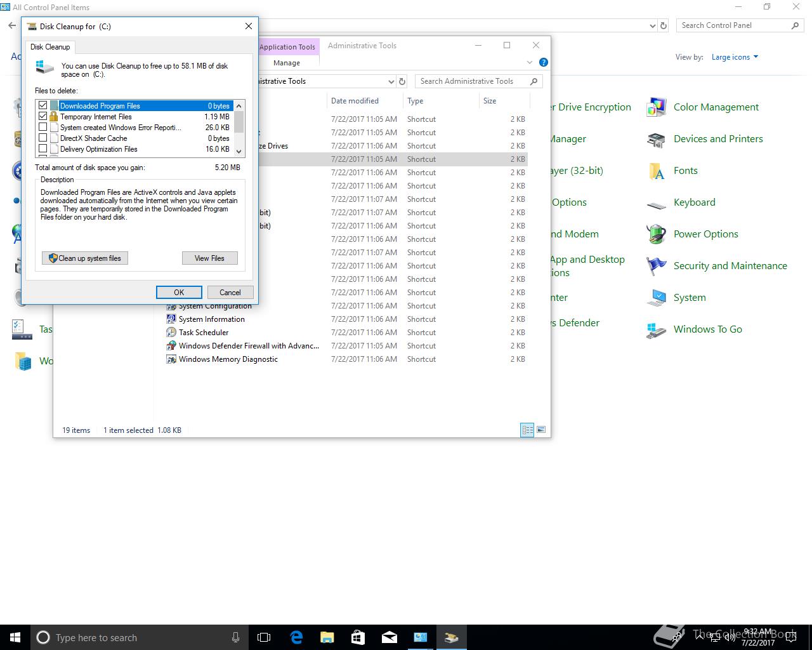
Task: Open the View by Large icons dropdown
Action: (x=735, y=57)
